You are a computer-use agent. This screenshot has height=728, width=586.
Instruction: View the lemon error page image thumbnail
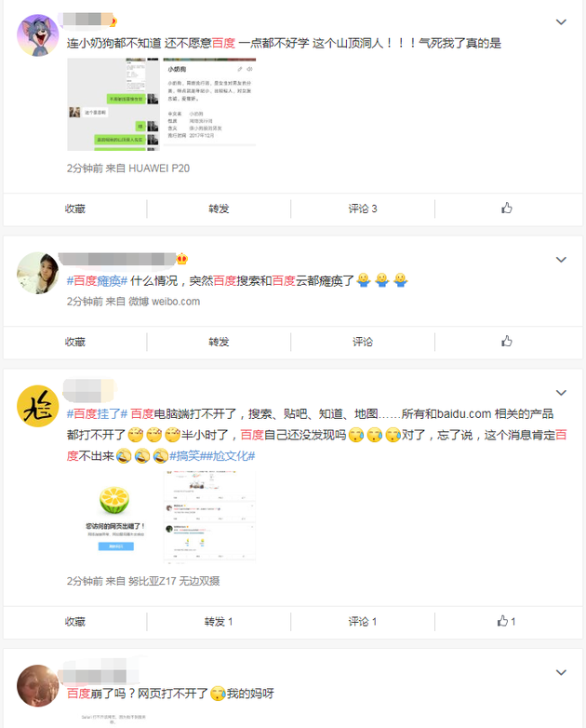pos(114,517)
